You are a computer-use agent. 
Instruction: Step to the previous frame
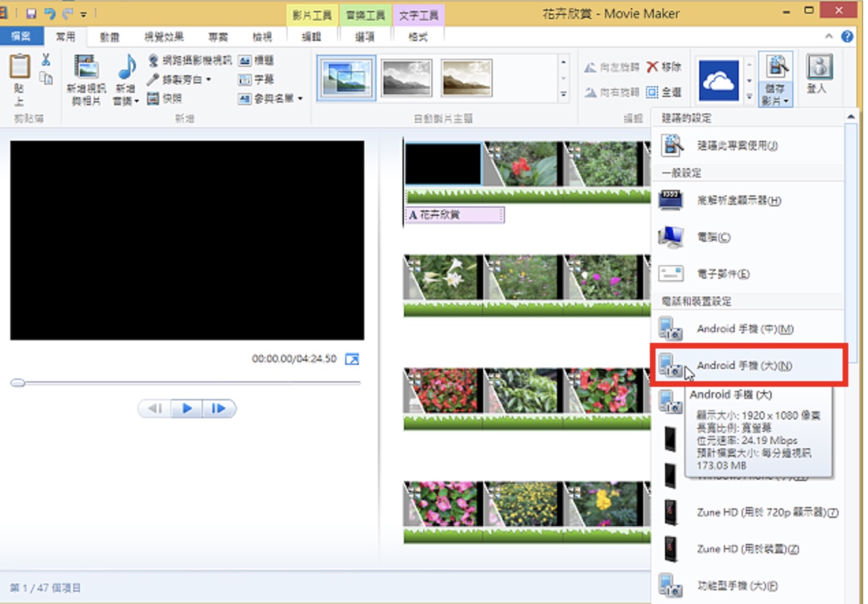click(155, 409)
